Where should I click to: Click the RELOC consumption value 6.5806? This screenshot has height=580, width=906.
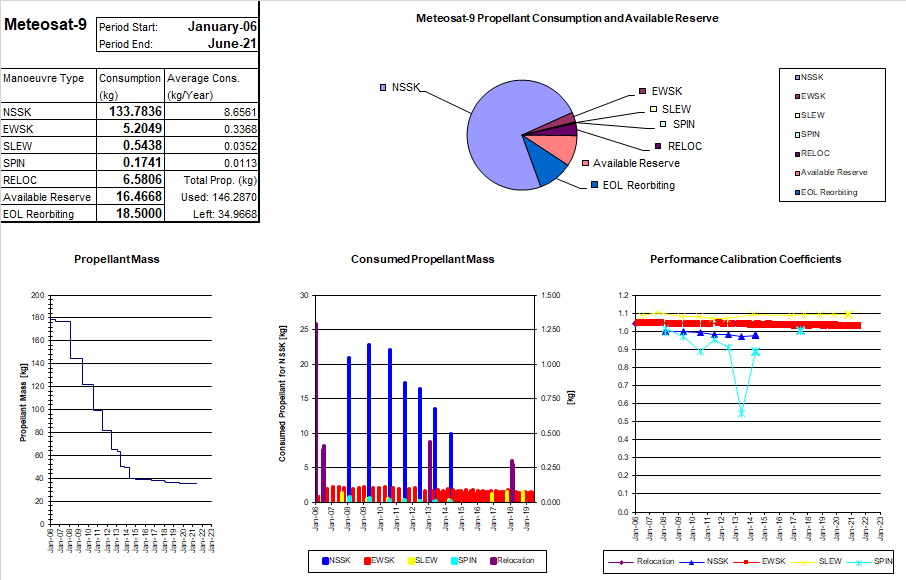click(x=142, y=179)
